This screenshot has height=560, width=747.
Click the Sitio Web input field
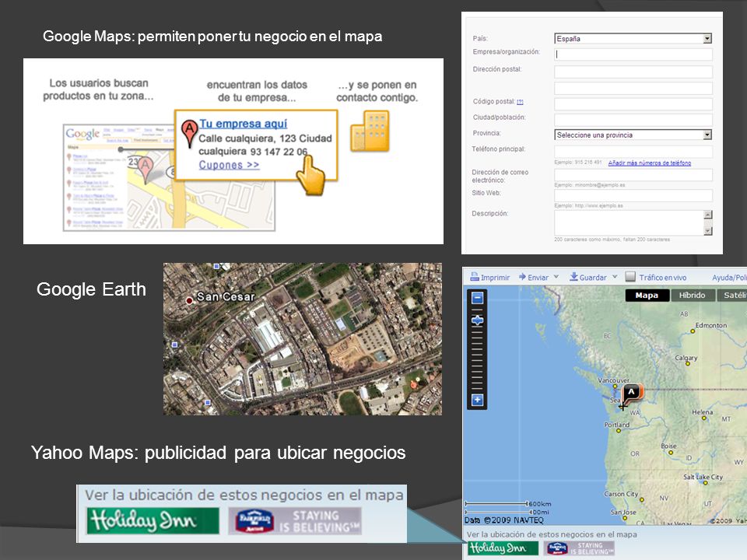coord(633,195)
